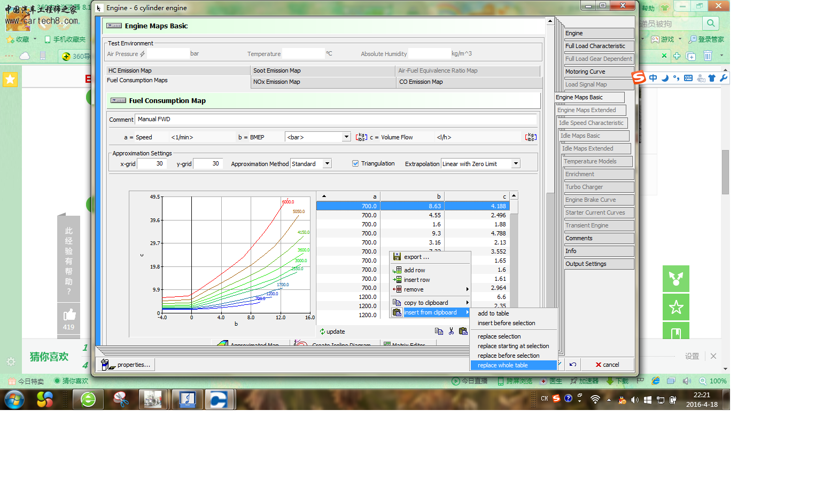Open the BMEP unit dropdown
This screenshot has height=504, width=823.
[x=346, y=137]
